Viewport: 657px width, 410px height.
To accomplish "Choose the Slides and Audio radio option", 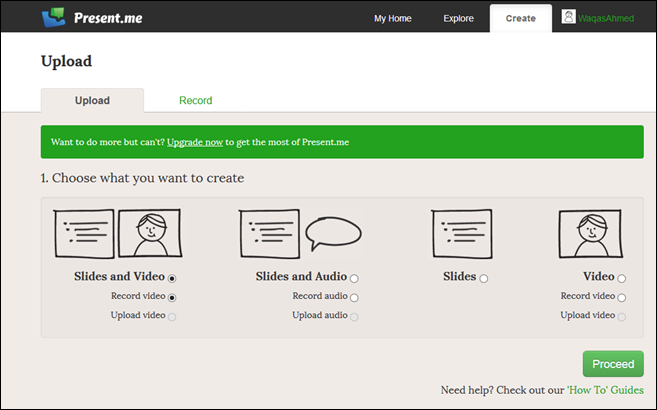I will click(x=354, y=278).
